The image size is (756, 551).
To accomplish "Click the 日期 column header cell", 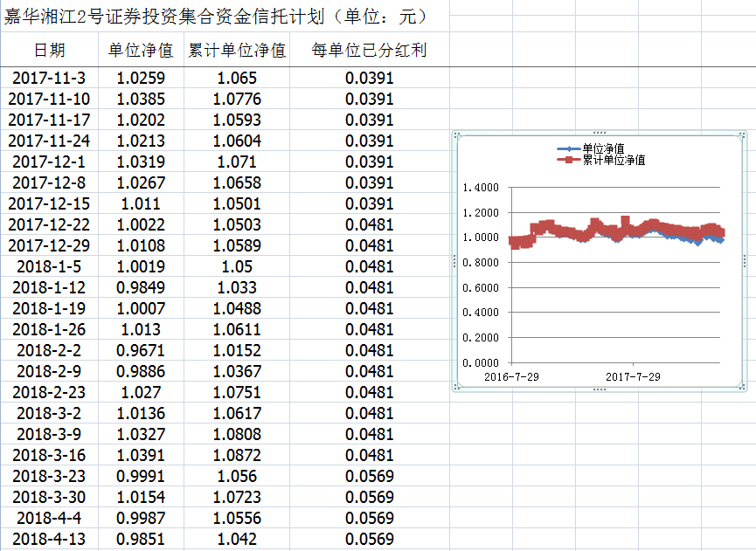I will pyautogui.click(x=49, y=51).
